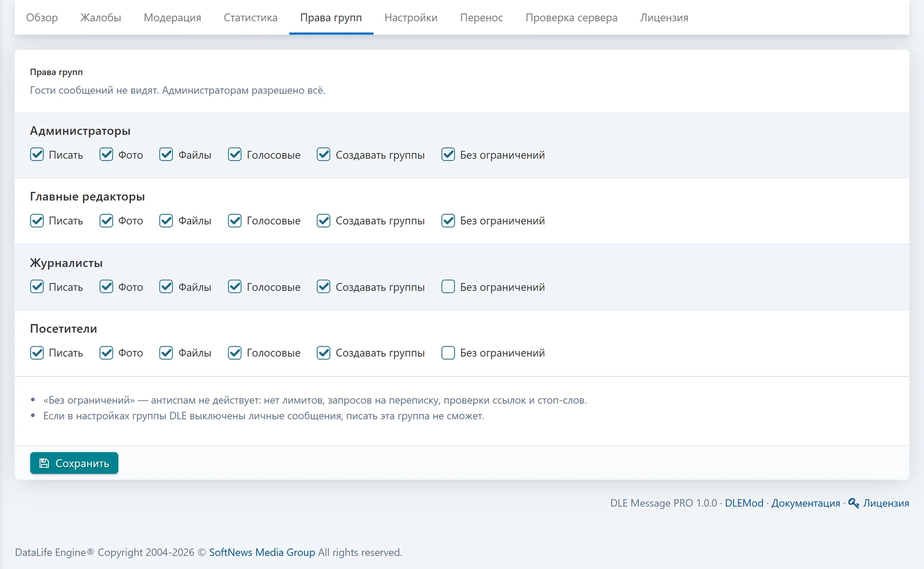Uncheck Писать for Администраторы
The height and width of the screenshot is (569, 924).
point(37,154)
